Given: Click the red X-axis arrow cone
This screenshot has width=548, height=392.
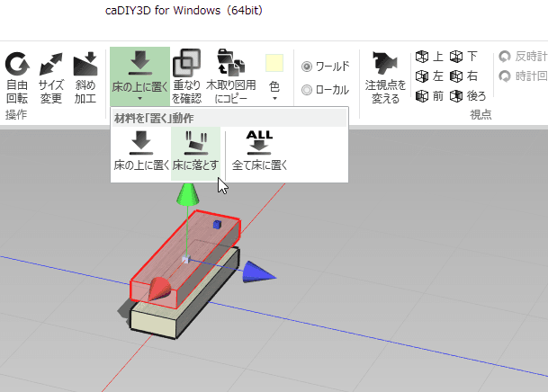Looking at the screenshot, I should pyautogui.click(x=159, y=289).
